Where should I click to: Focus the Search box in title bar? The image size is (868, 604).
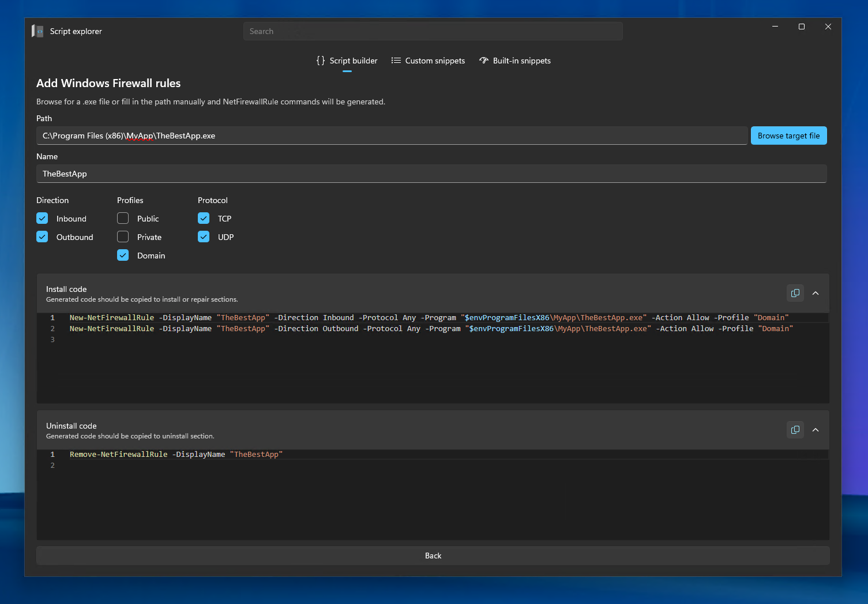click(433, 31)
